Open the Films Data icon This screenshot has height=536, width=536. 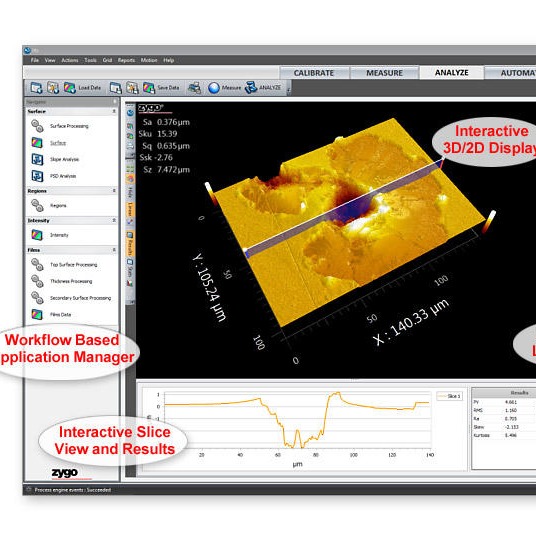point(37,314)
